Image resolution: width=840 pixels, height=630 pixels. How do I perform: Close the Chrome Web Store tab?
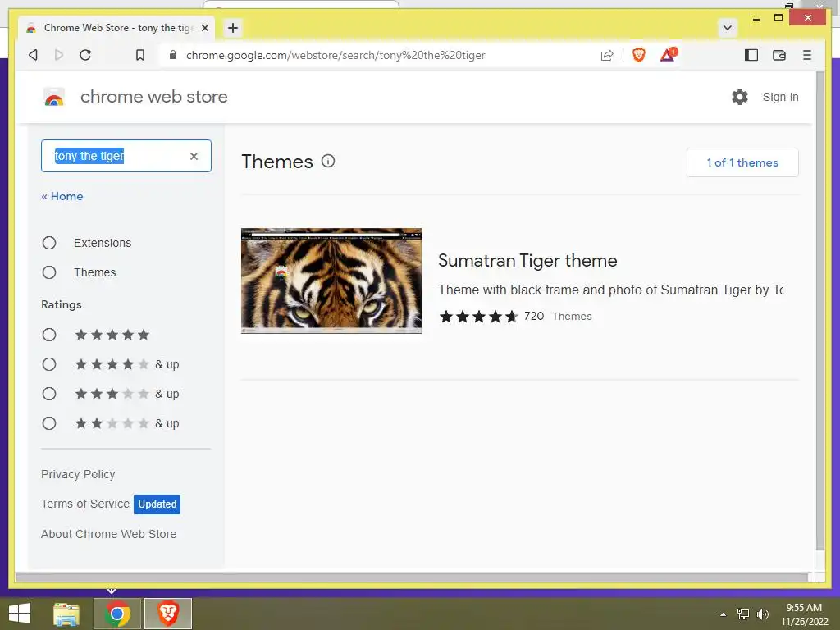tap(204, 28)
